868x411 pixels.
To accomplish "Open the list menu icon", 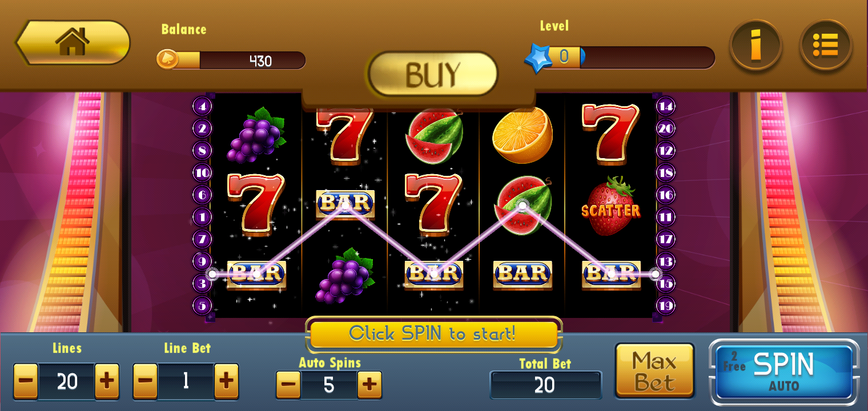I will (x=826, y=45).
